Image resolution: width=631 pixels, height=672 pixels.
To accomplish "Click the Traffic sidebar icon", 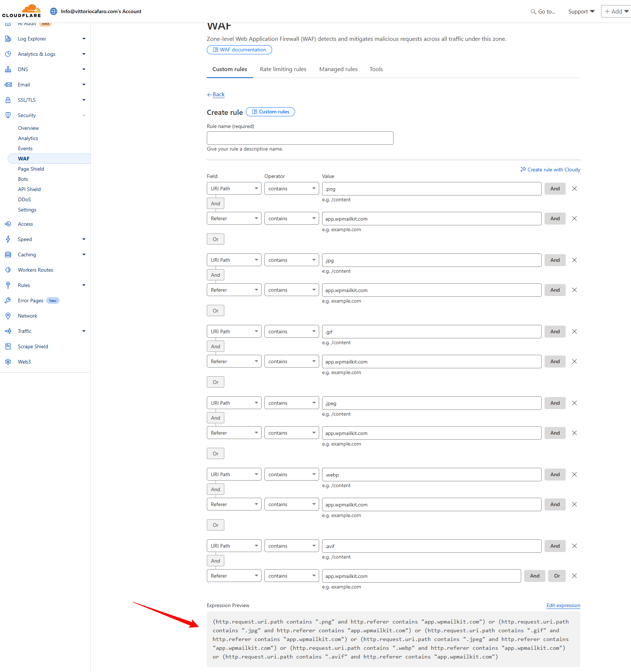I will (8, 331).
